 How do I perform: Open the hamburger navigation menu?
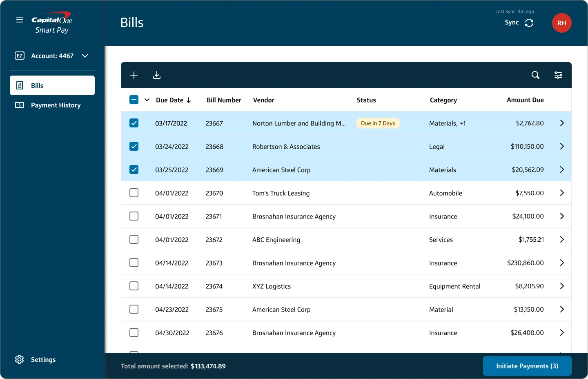(20, 20)
